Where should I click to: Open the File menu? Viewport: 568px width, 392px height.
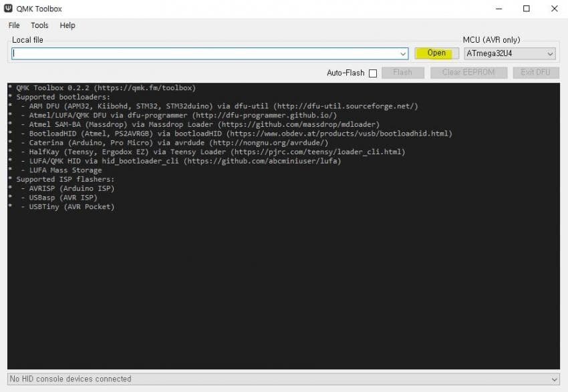(14, 25)
